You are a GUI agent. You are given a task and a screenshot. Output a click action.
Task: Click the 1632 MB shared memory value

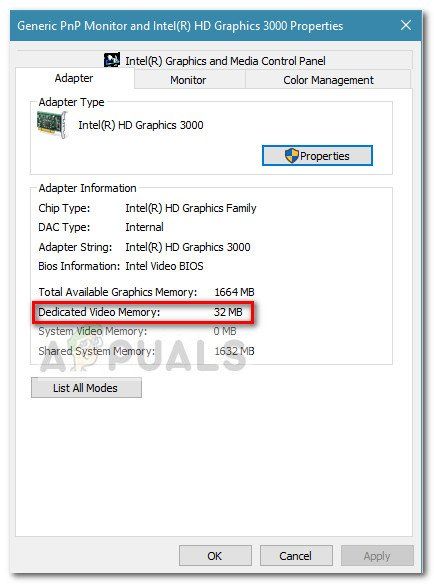[x=234, y=351]
